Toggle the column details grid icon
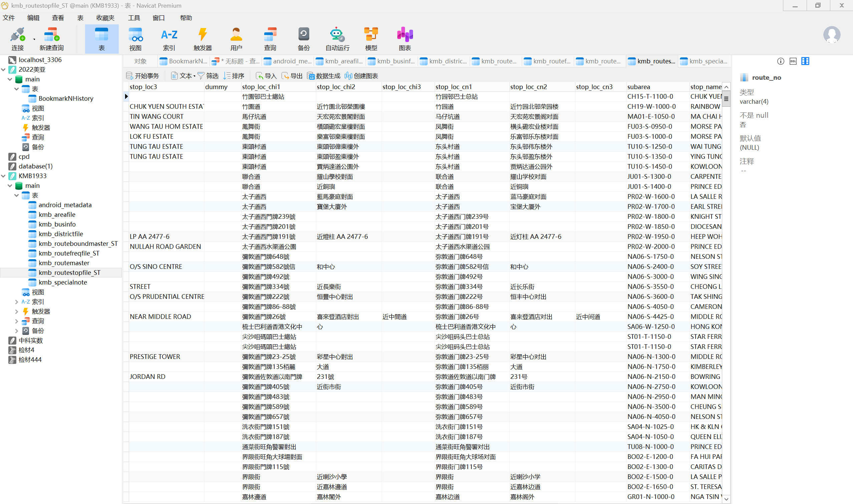This screenshot has width=853, height=504. pyautogui.click(x=805, y=61)
